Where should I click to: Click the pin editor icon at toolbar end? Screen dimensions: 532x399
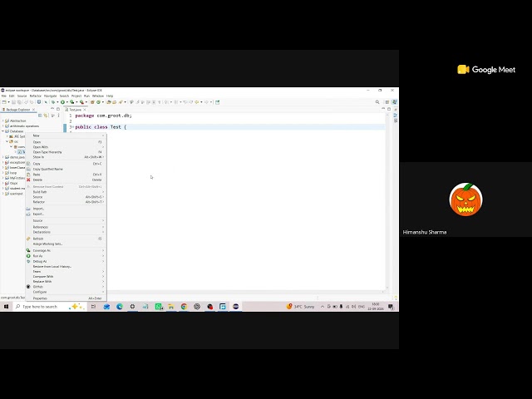tap(218, 102)
